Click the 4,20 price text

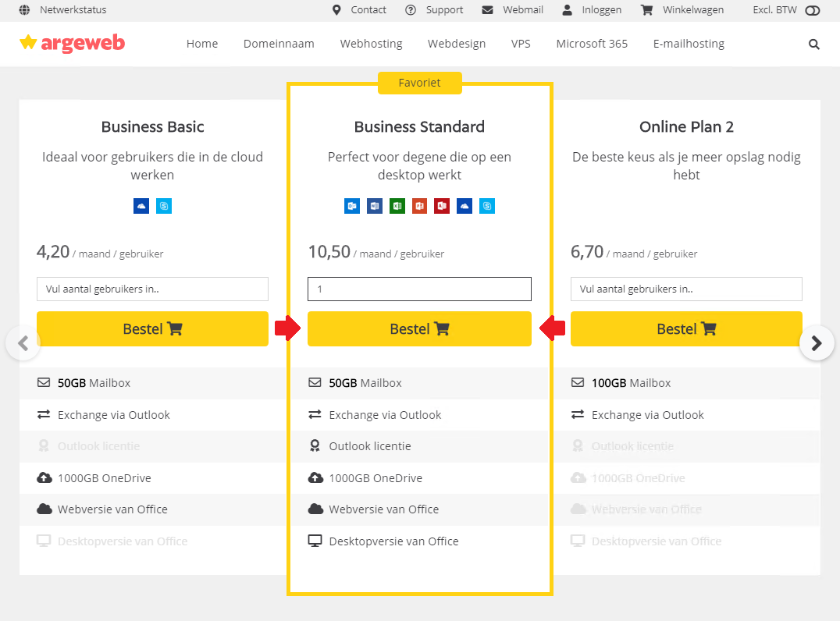(53, 252)
